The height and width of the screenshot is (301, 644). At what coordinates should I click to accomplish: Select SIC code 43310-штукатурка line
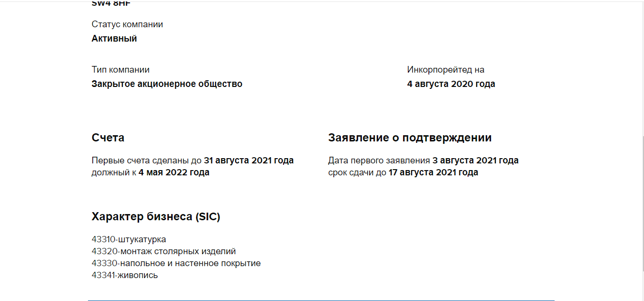129,239
